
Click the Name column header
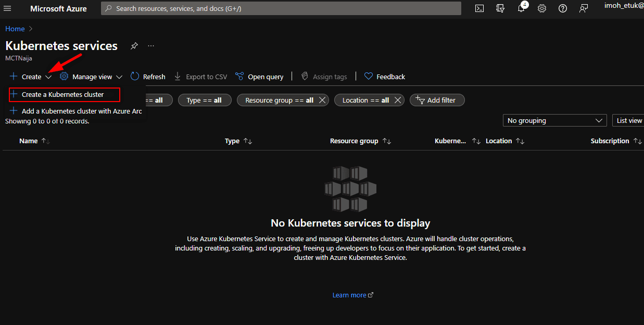[29, 141]
